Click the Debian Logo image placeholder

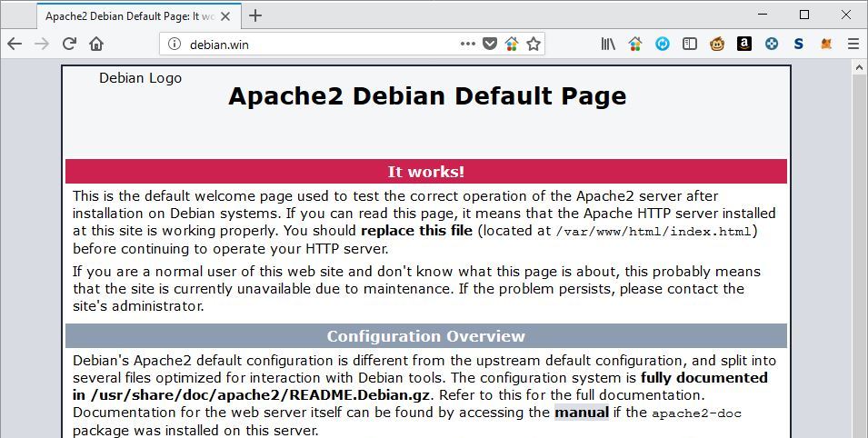140,78
